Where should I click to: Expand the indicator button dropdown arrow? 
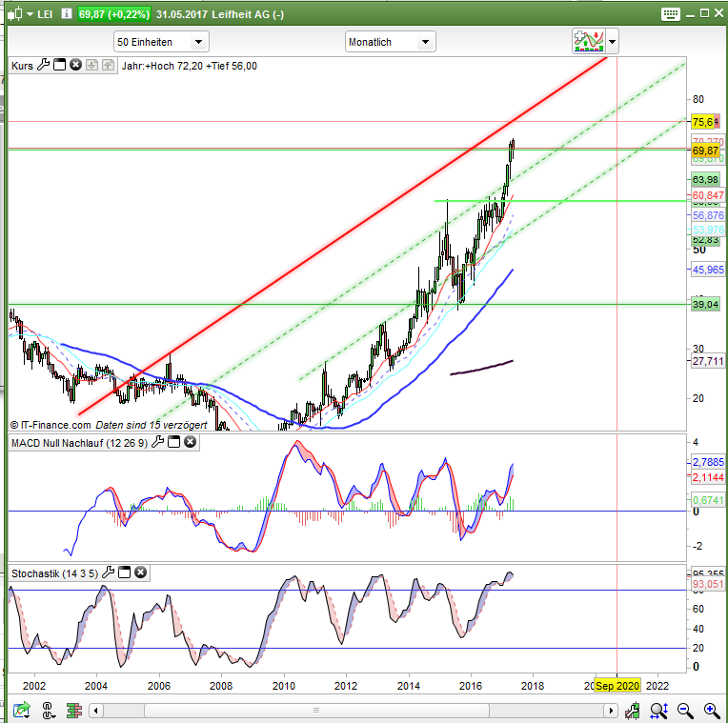point(612,42)
